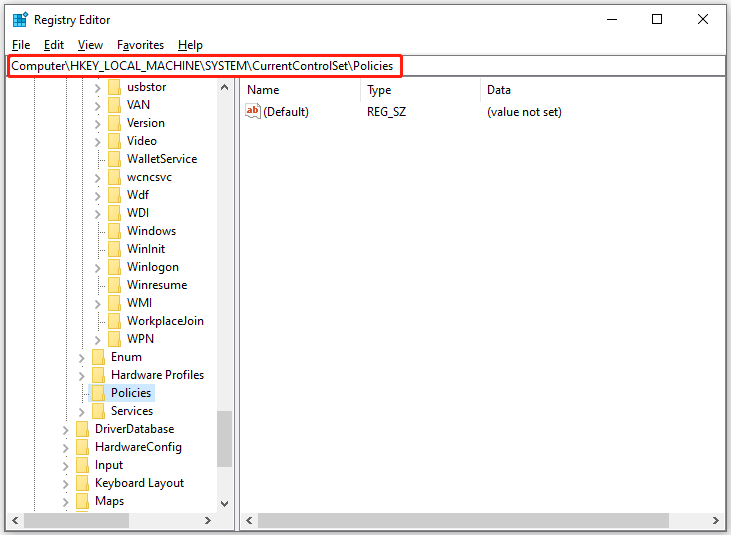Select the Winlogon folder icon

(114, 267)
